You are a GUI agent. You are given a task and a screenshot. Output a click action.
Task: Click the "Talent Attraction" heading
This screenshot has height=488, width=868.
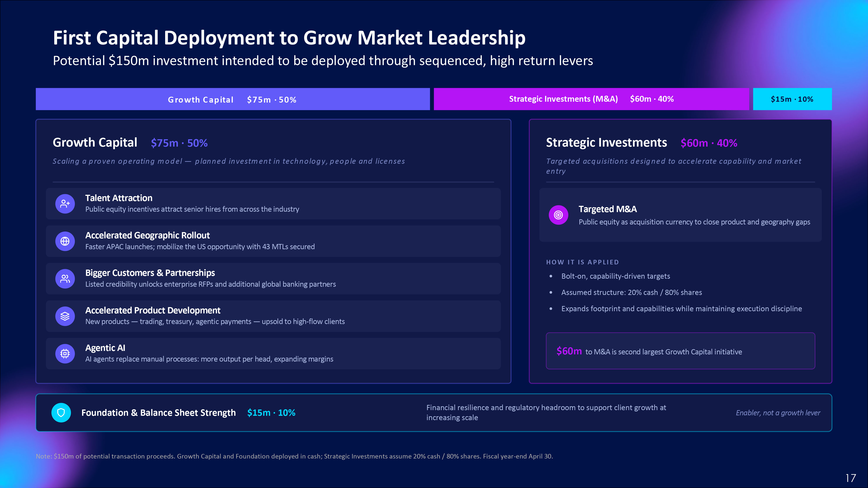pyautogui.click(x=119, y=198)
